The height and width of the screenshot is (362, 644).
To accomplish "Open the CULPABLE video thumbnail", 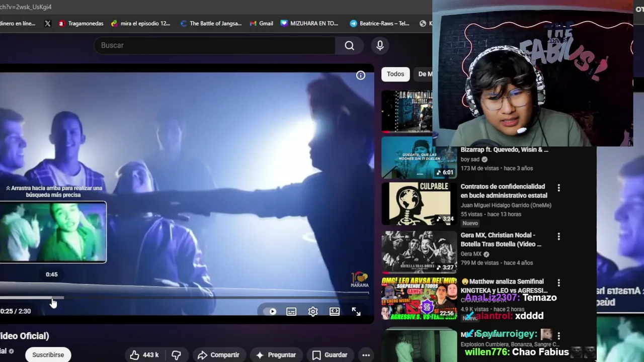I will [x=419, y=203].
